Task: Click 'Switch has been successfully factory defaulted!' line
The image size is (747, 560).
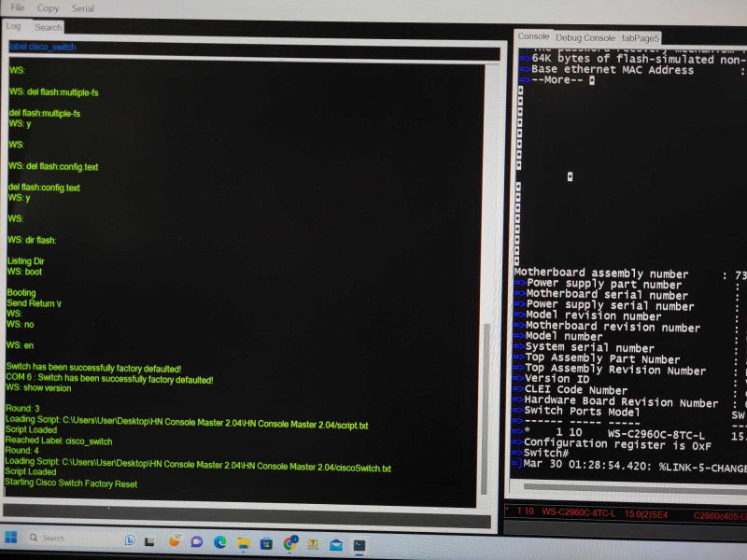Action: pos(93,368)
